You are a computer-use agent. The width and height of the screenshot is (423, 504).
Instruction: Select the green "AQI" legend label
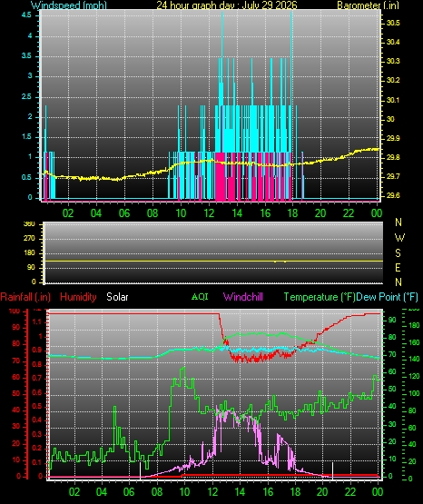200,296
